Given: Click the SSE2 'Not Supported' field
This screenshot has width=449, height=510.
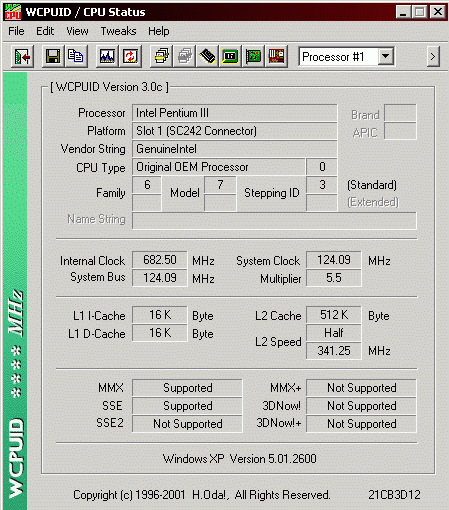Looking at the screenshot, I should pos(187,424).
